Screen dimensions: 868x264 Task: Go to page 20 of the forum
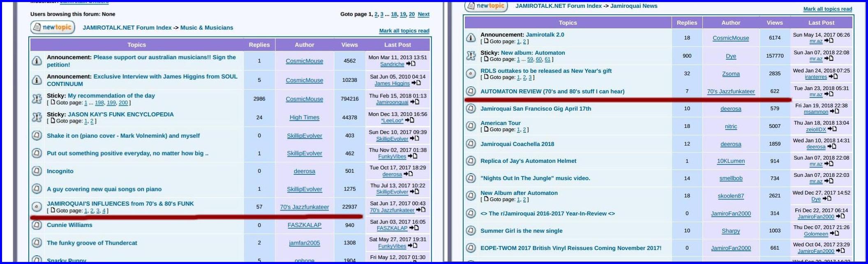[411, 14]
